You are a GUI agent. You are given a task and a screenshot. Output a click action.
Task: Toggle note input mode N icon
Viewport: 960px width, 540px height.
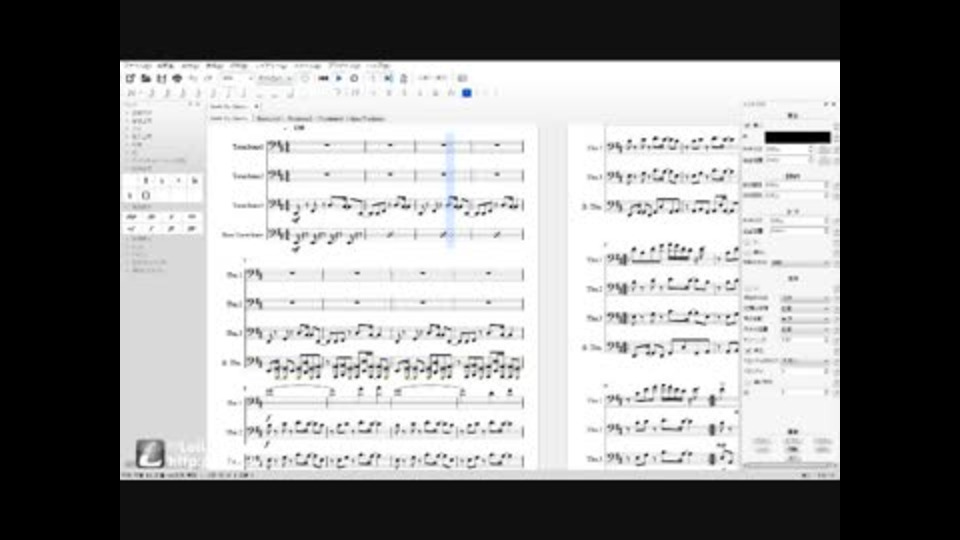[130, 93]
